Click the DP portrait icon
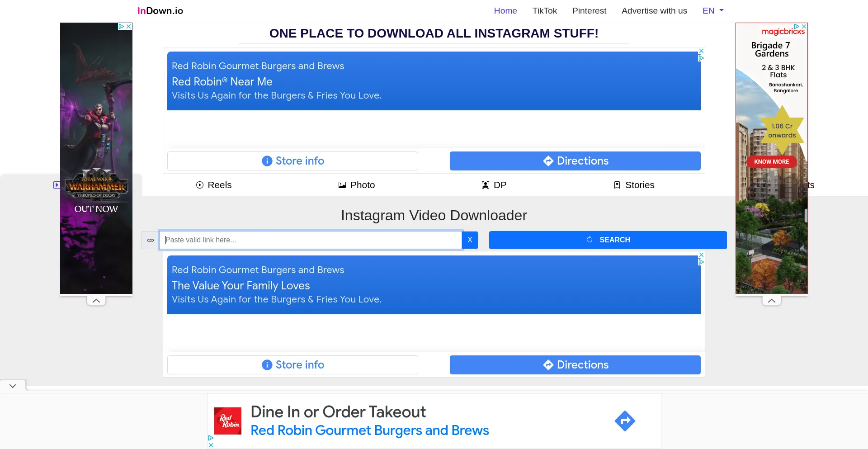Viewport: 868px width, 449px height. [486, 185]
